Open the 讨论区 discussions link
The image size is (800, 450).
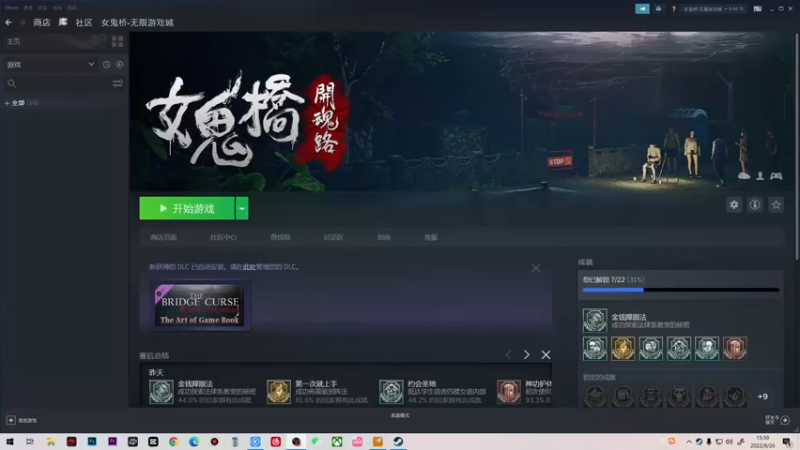click(333, 237)
